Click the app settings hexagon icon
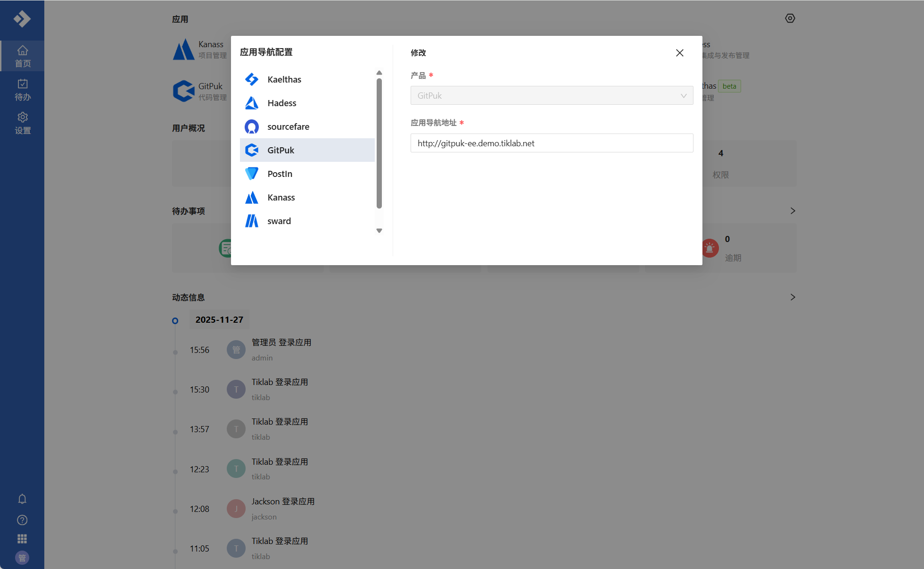 point(790,18)
